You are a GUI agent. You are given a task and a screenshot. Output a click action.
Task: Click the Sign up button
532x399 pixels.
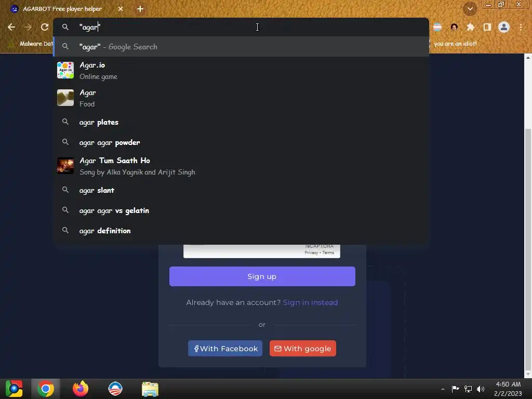[262, 276]
